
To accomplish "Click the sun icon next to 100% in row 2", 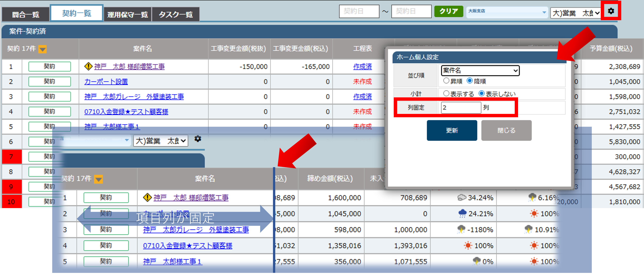I will 534,214.
